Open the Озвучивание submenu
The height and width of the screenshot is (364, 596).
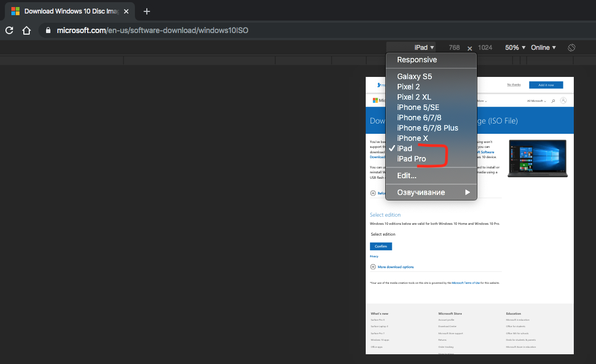[431, 192]
